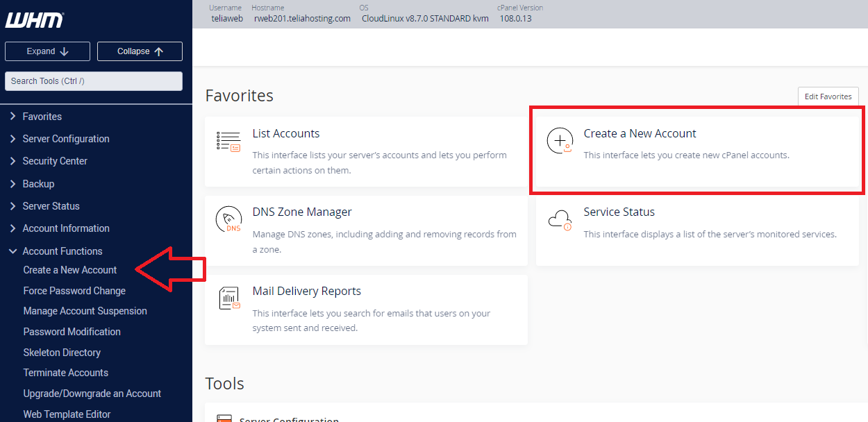Open the Create a New Account card title
Image resolution: width=868 pixels, height=422 pixels.
coord(640,133)
